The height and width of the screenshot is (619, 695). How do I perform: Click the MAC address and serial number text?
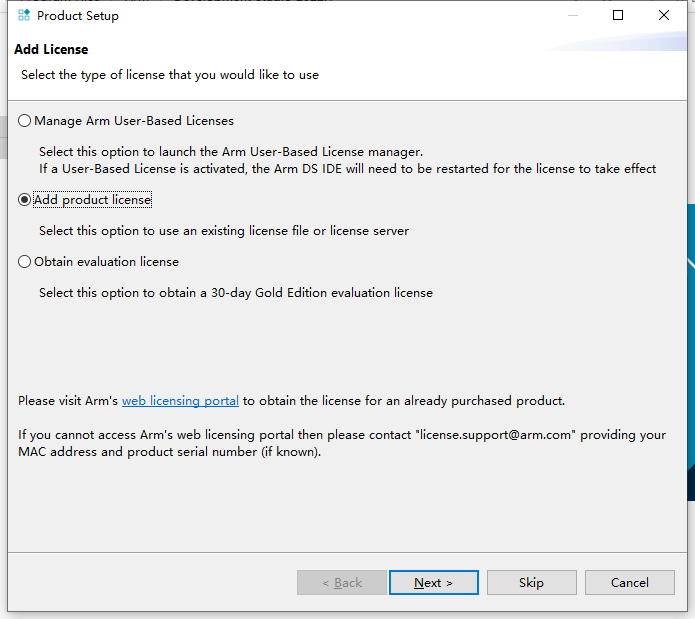click(x=170, y=452)
